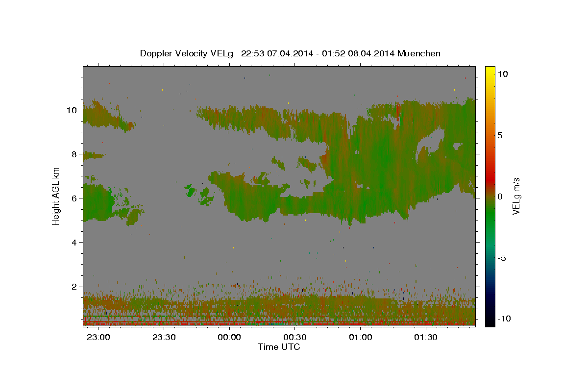This screenshot has width=588, height=392.
Task: Click the colorbar value -10 at bottom
Action: coord(503,319)
